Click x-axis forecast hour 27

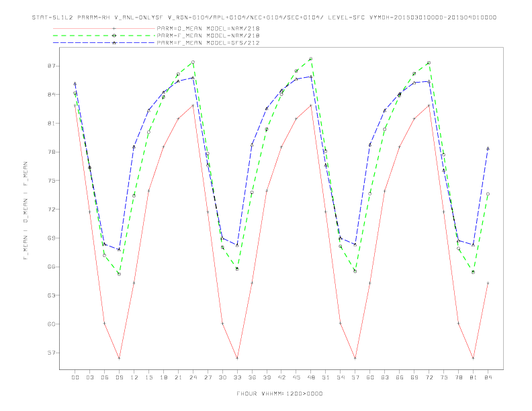pyautogui.click(x=208, y=377)
